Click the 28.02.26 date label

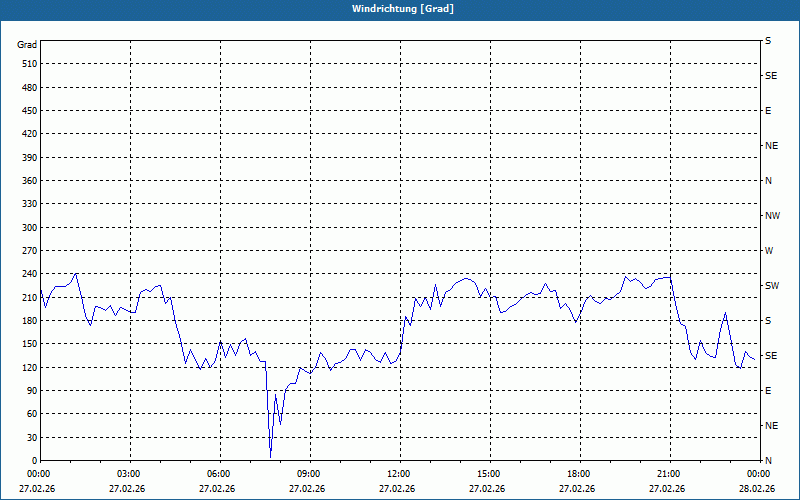(758, 488)
